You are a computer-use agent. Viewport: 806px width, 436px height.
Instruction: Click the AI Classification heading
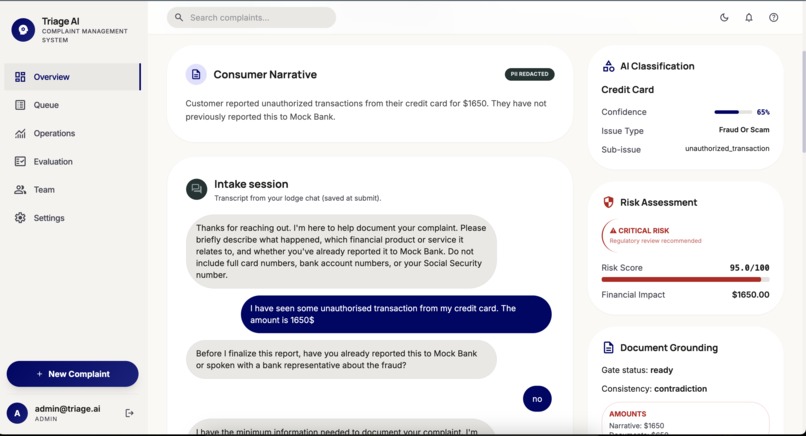(657, 66)
